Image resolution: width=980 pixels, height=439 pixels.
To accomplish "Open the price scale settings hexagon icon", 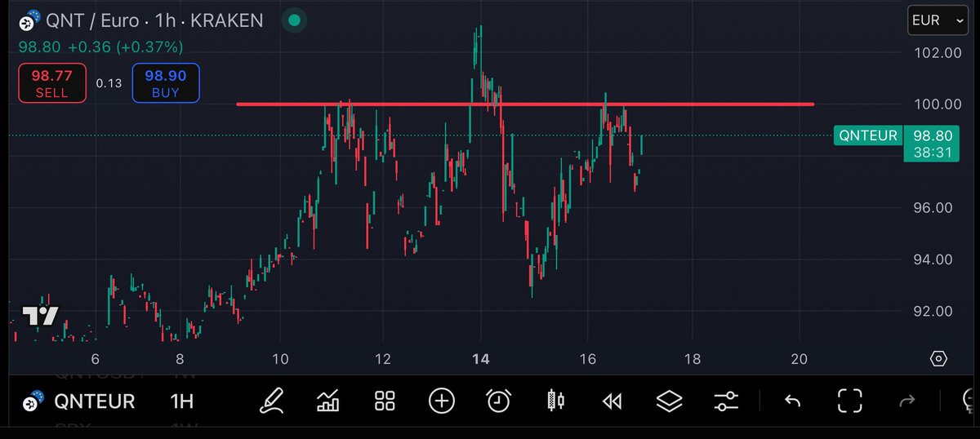I will [x=938, y=359].
